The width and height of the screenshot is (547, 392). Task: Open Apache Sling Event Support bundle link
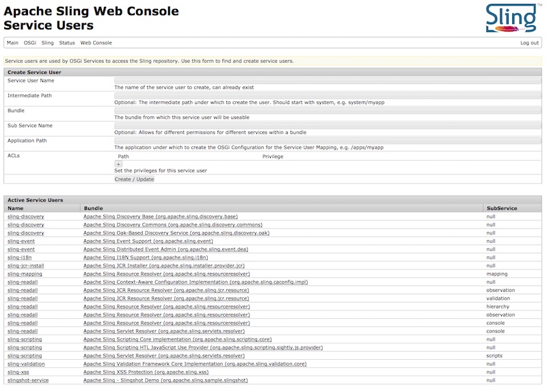pos(148,241)
